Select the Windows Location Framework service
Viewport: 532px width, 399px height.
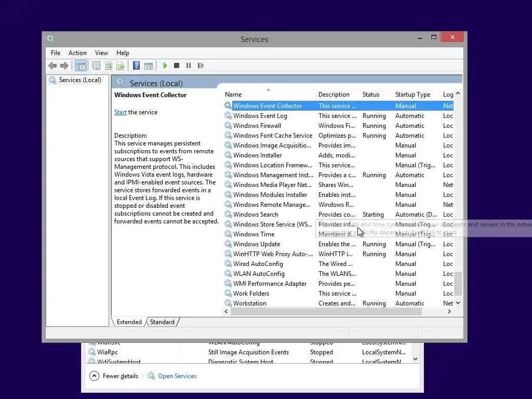coord(338,165)
